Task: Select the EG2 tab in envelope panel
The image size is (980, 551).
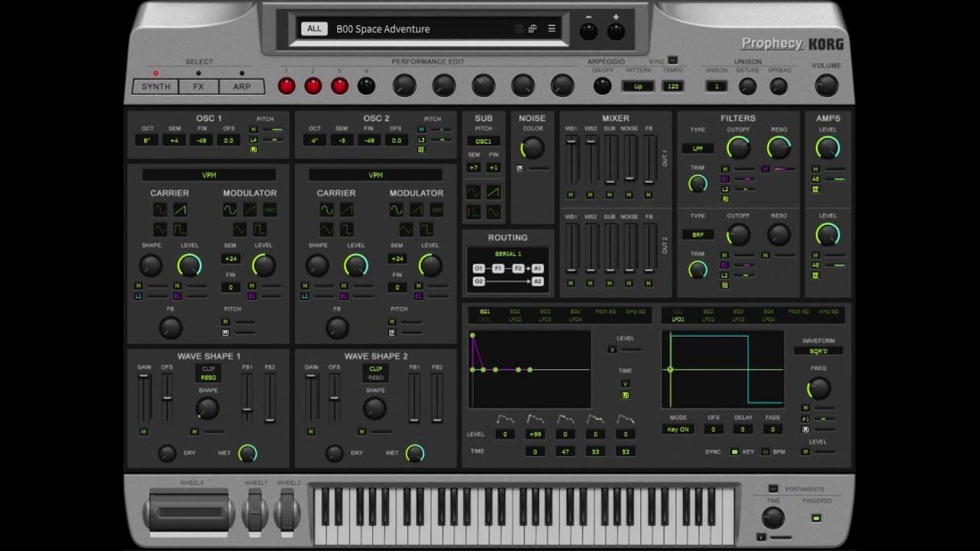Action: pos(514,312)
